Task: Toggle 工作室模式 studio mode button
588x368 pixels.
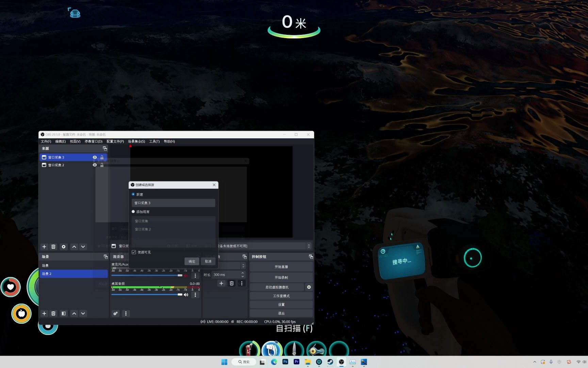Action: click(x=281, y=296)
